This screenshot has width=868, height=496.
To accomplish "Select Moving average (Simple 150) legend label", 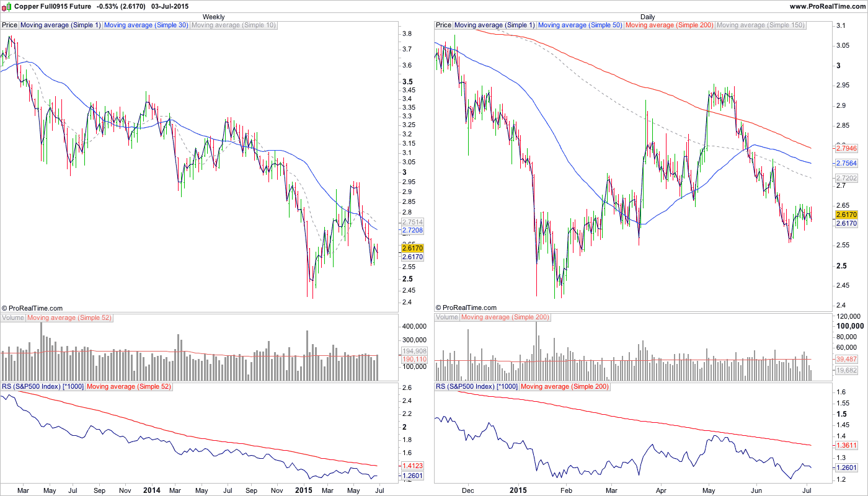I will tap(761, 25).
